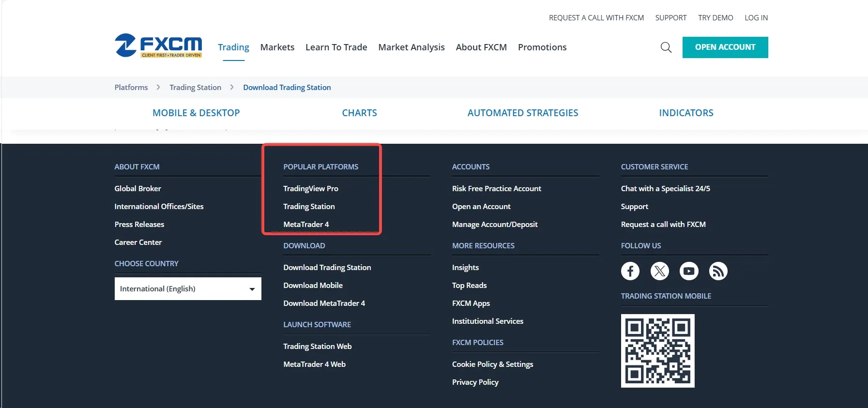
Task: Expand the International (English) country dropdown
Action: 188,288
